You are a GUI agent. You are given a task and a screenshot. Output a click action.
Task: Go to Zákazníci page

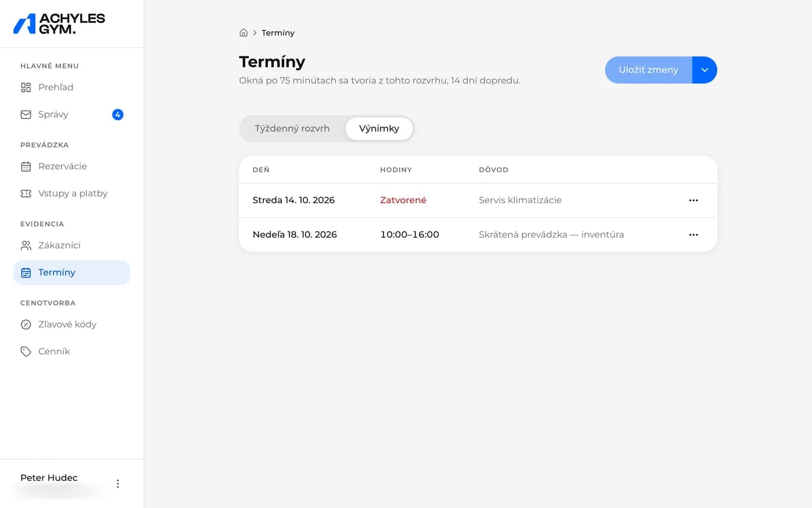(72, 246)
